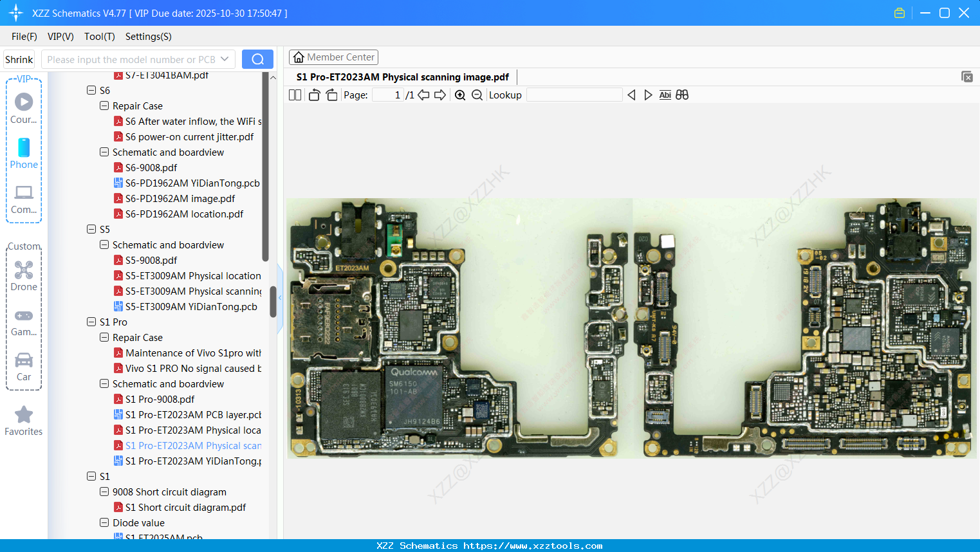Find previous Lookup match
This screenshot has width=980, height=552.
coord(631,95)
